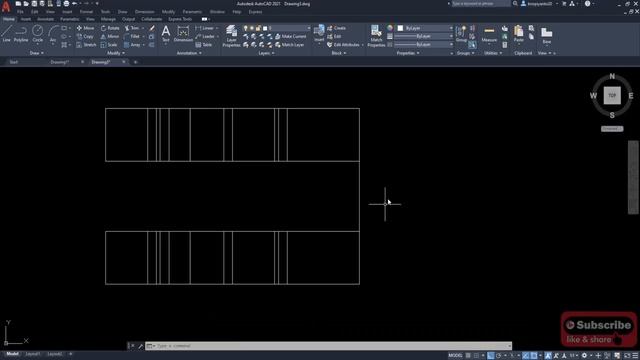640x360 pixels.
Task: Select the Arc tool
Action: click(x=53, y=33)
